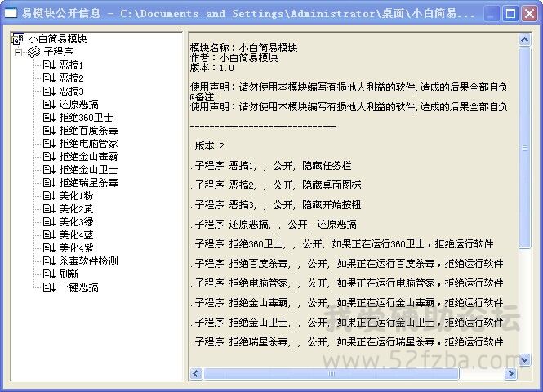Viewport: 543px width, 392px height.
Task: Select the 子程序 tree label
Action: [58, 52]
